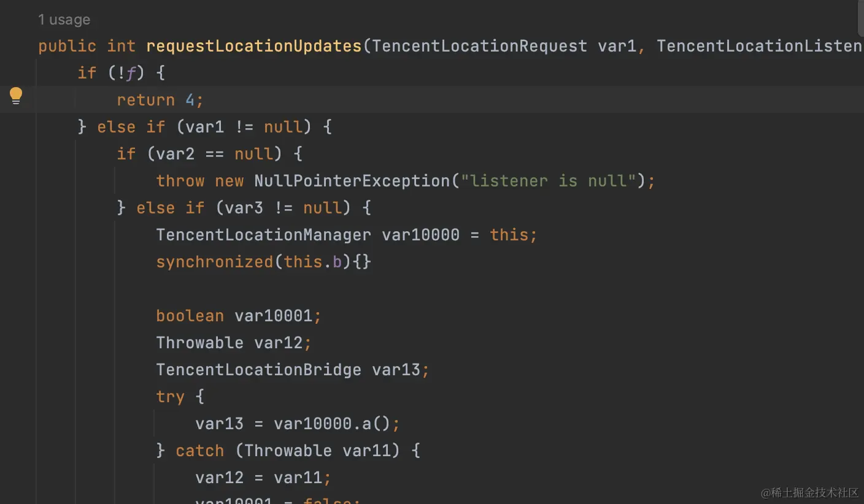This screenshot has width=864, height=504.
Task: Click the "var12 = var11;" assignment
Action: pos(264,478)
